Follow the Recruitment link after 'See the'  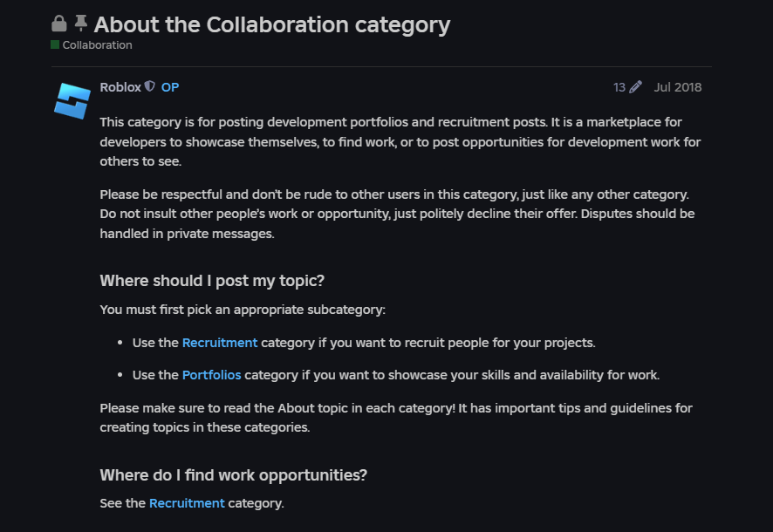[187, 503]
